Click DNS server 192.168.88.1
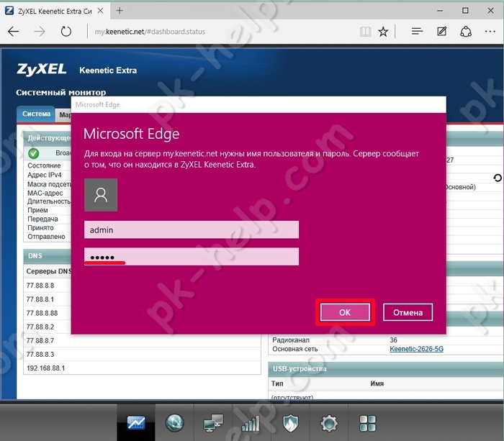Viewport: 504px width, 441px height. 45,368
